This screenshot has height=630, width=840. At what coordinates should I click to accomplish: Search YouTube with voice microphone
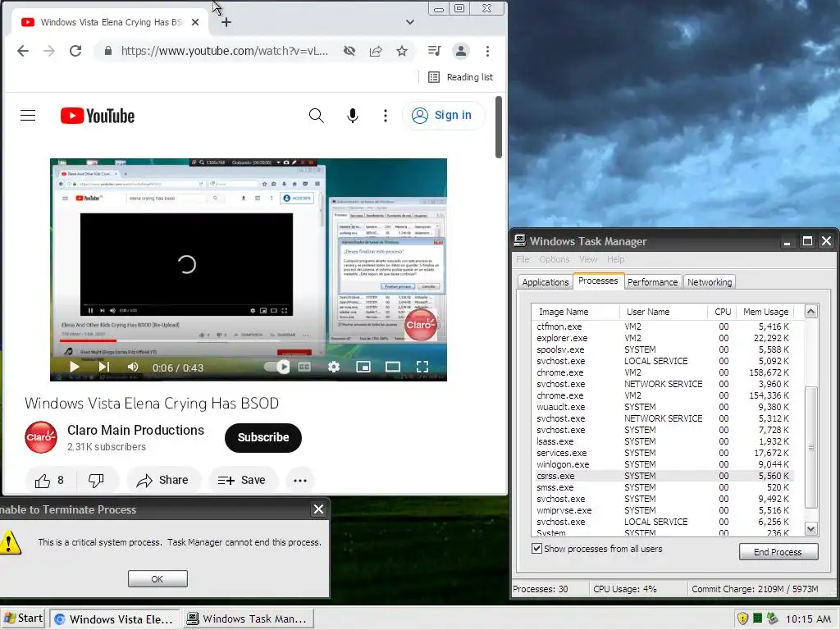click(x=352, y=115)
